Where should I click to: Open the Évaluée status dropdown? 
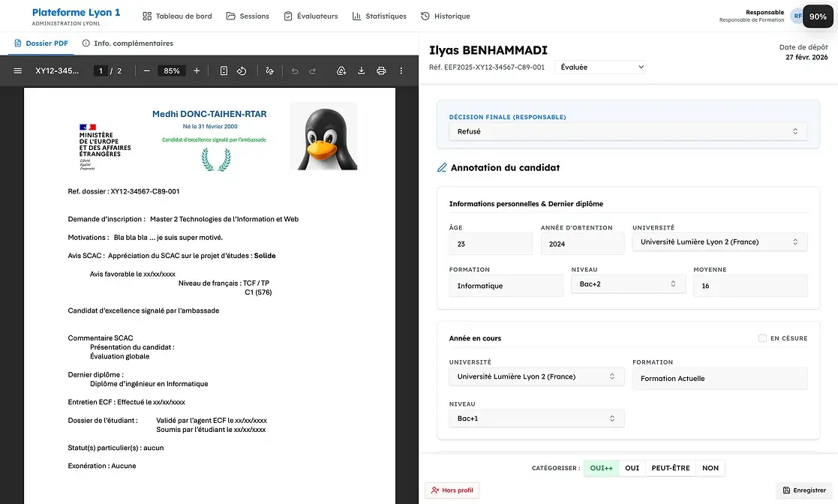600,67
